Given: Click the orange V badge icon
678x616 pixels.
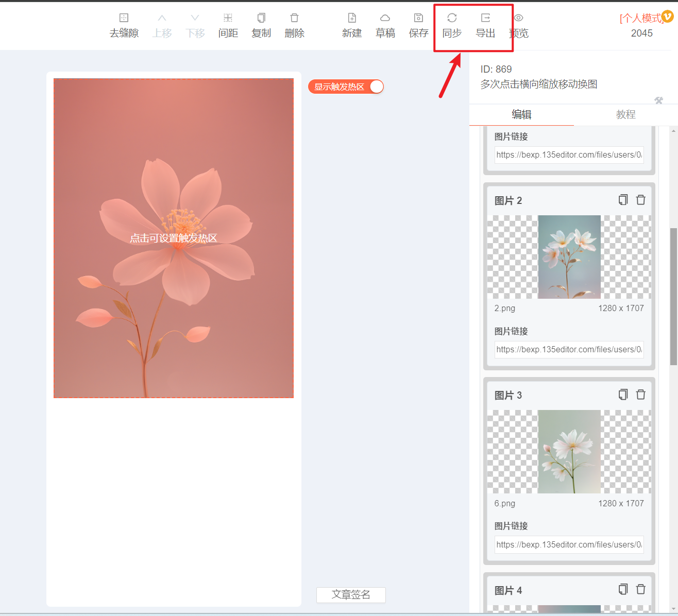Looking at the screenshot, I should pos(667,16).
